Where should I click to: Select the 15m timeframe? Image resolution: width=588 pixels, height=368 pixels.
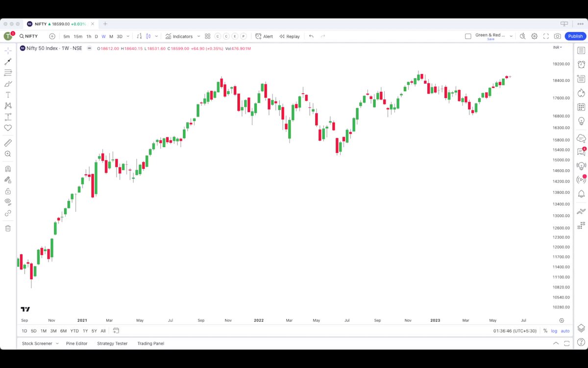point(78,36)
